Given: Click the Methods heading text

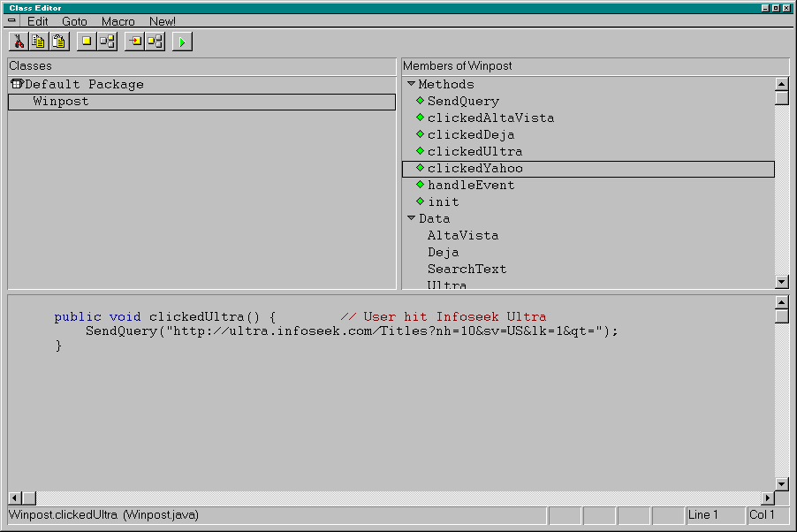Looking at the screenshot, I should (x=446, y=85).
